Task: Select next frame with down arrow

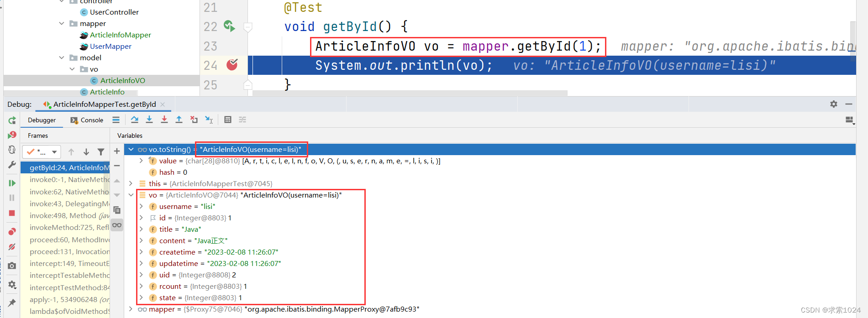Action: pyautogui.click(x=86, y=152)
